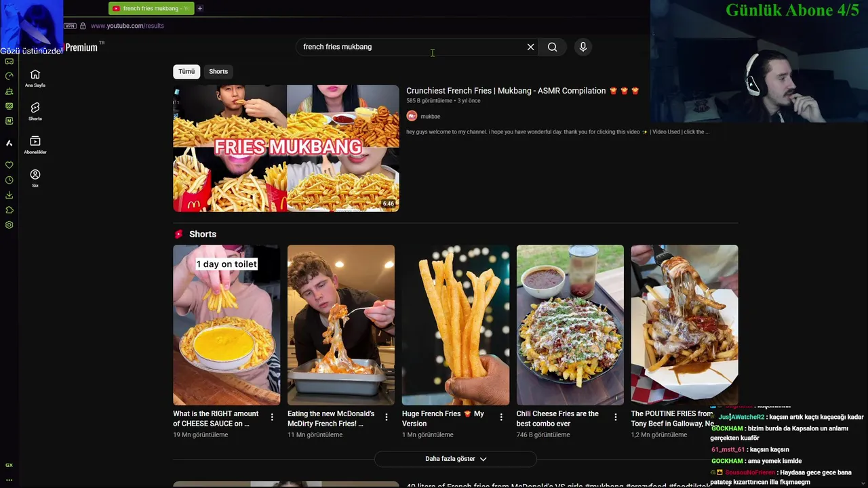This screenshot has width=868, height=488.
Task: Click the youtube.com/results address bar
Action: coord(127,26)
